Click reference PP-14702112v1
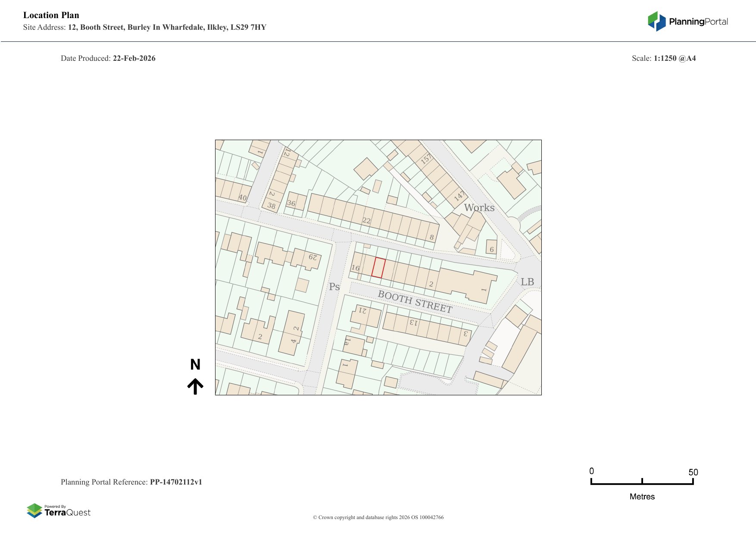756x535 pixels. click(176, 482)
